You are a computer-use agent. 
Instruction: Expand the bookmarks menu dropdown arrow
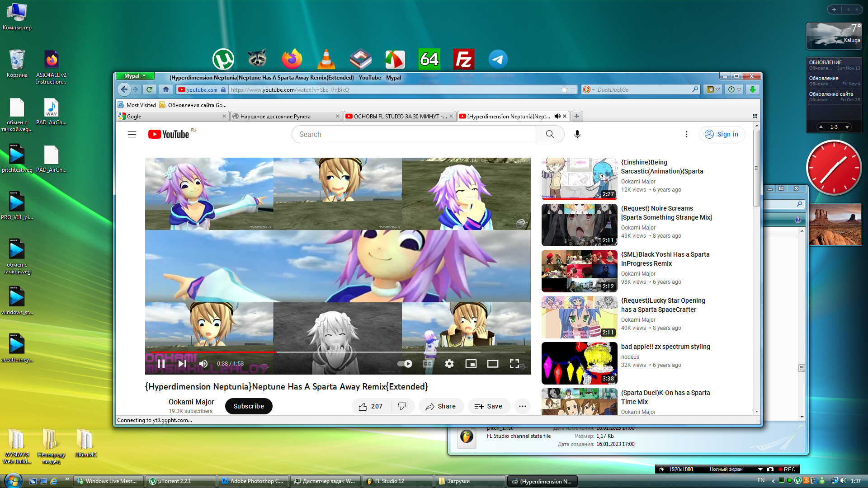(717, 89)
